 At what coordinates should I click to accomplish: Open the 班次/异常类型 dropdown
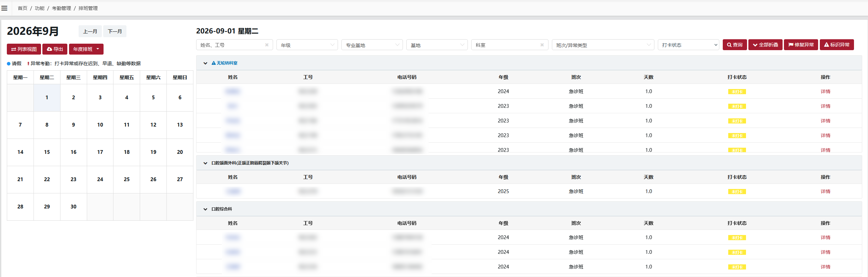(x=603, y=45)
